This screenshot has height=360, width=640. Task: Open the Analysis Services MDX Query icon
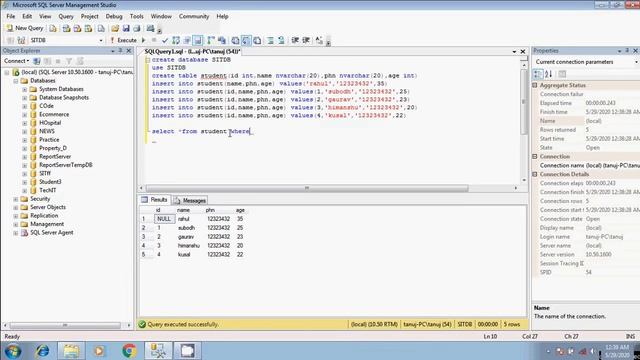66,28
